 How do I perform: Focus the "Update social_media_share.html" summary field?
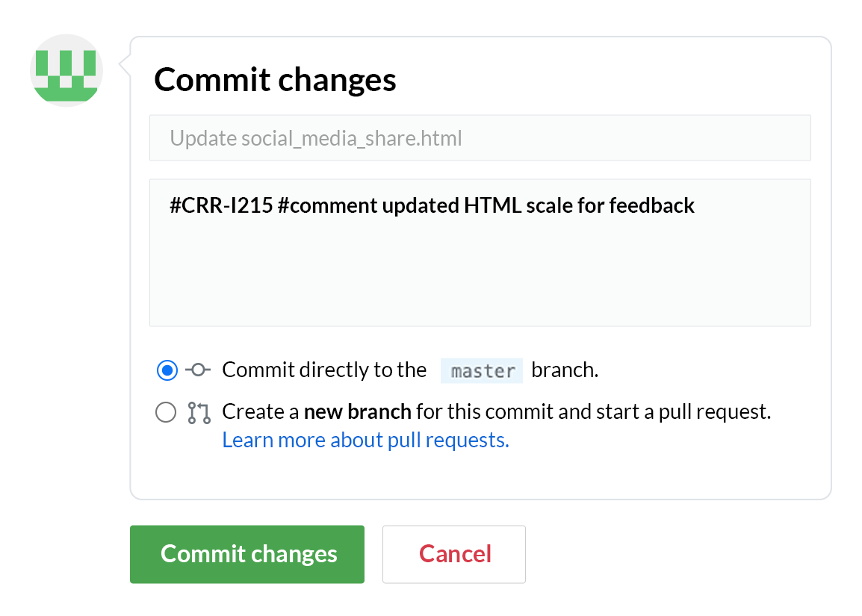480,138
